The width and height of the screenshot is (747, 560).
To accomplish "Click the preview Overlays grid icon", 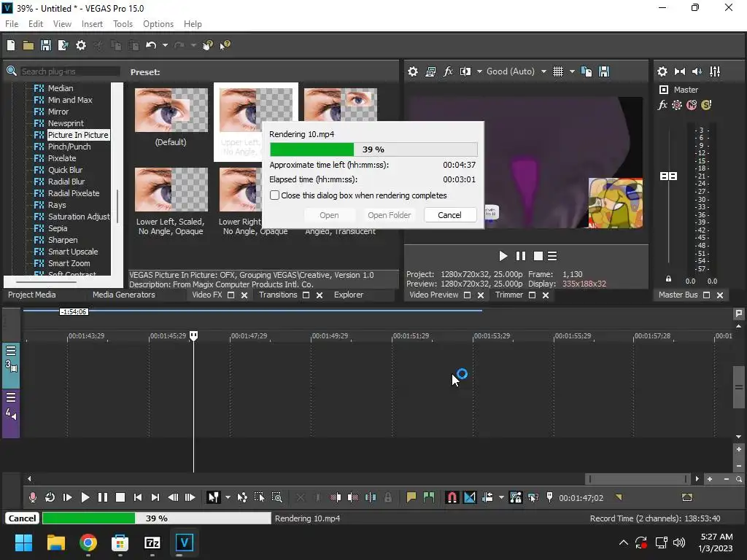I will pyautogui.click(x=558, y=71).
